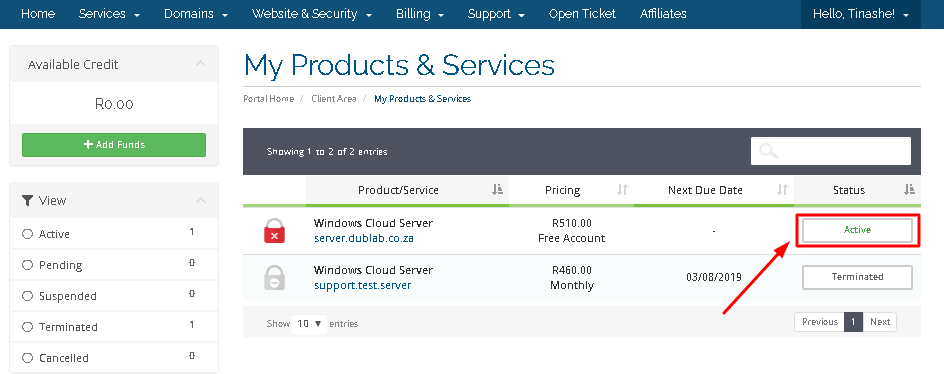Image resolution: width=944 pixels, height=374 pixels.
Task: Click page 1 in pagination
Action: 854,322
